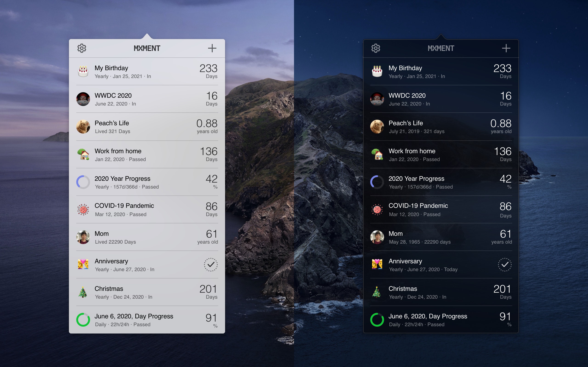This screenshot has height=367, width=588.
Task: Click the Christmas tree icon
Action: [83, 292]
